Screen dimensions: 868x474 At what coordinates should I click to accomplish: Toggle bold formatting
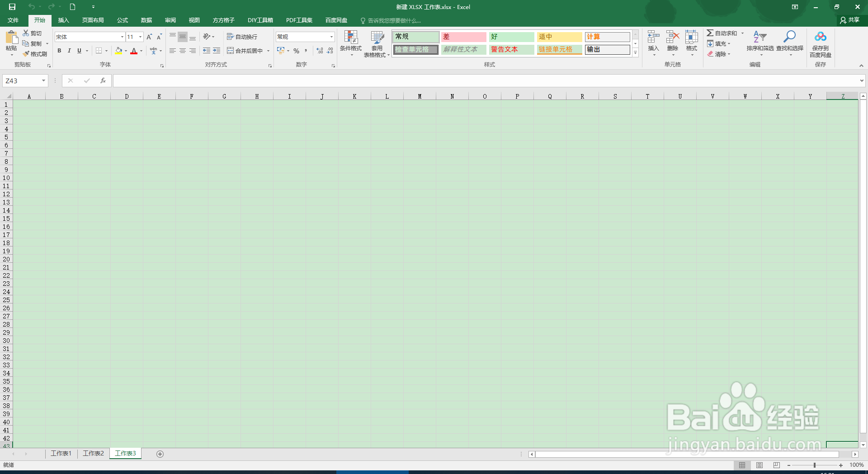point(59,51)
